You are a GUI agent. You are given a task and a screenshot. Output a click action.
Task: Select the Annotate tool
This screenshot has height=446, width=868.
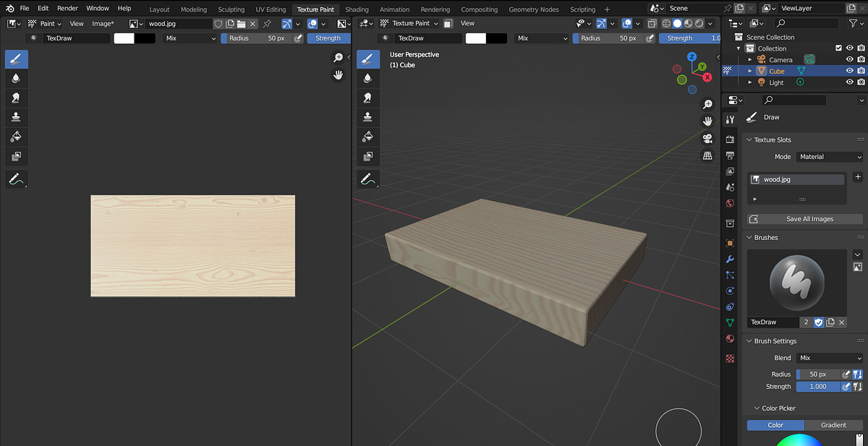16,179
